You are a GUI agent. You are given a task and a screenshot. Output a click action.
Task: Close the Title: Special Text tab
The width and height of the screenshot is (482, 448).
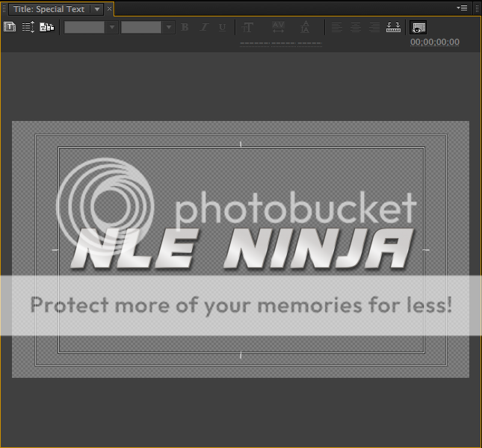pyautogui.click(x=109, y=9)
